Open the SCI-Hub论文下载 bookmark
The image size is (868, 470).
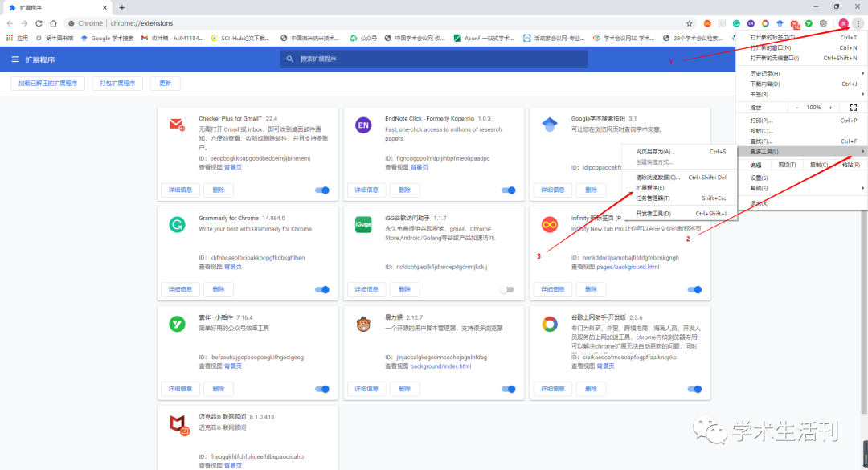[241, 39]
